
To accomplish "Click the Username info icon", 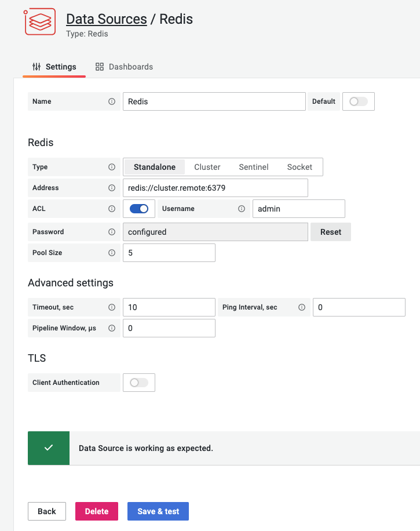I will coord(242,209).
